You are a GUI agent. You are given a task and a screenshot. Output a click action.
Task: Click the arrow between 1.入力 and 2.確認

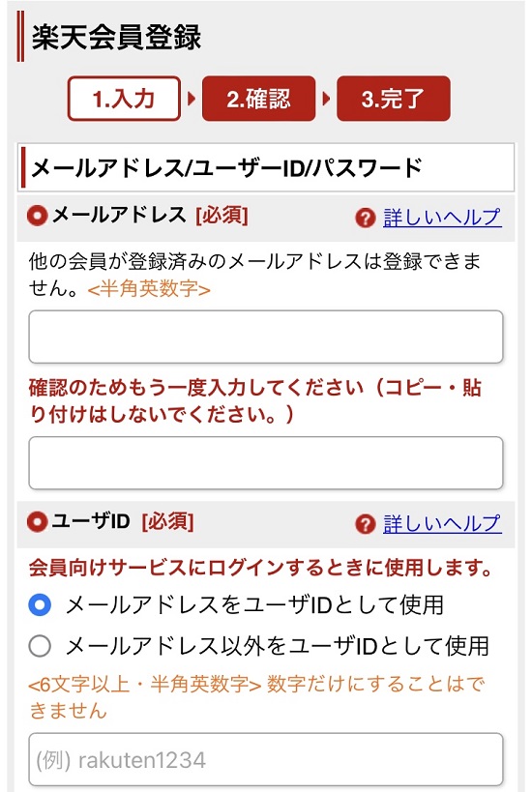[191, 99]
